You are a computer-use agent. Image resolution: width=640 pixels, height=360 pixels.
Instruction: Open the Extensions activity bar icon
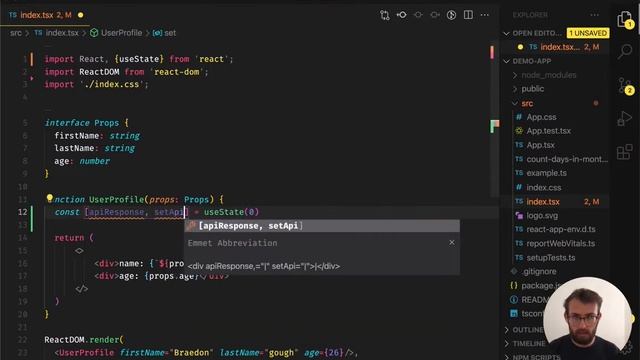[x=624, y=152]
